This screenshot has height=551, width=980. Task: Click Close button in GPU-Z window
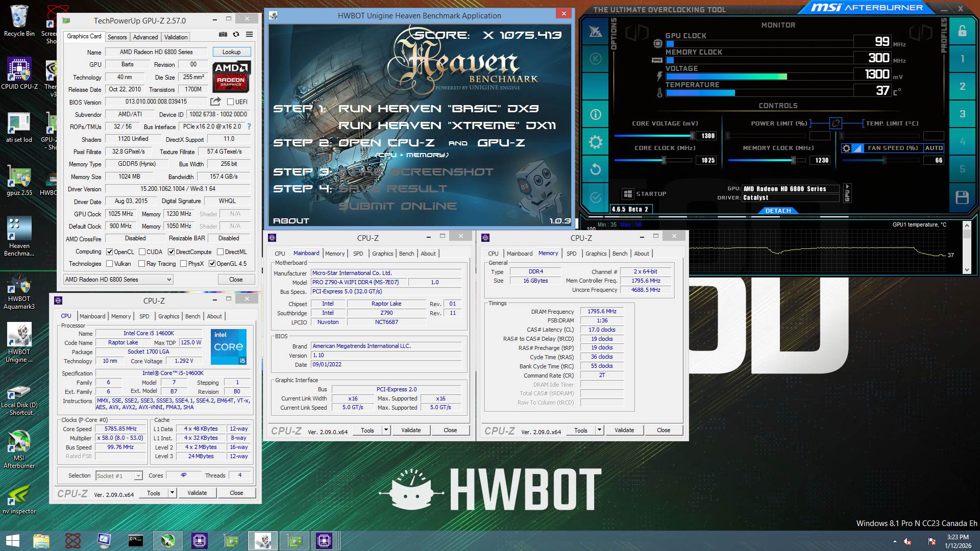click(x=236, y=280)
